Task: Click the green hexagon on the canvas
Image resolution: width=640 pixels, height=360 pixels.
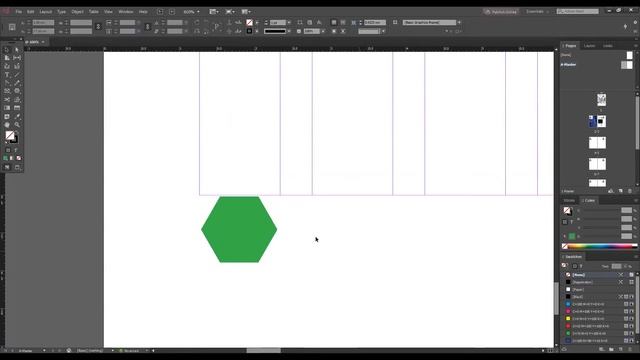Action: (239, 229)
